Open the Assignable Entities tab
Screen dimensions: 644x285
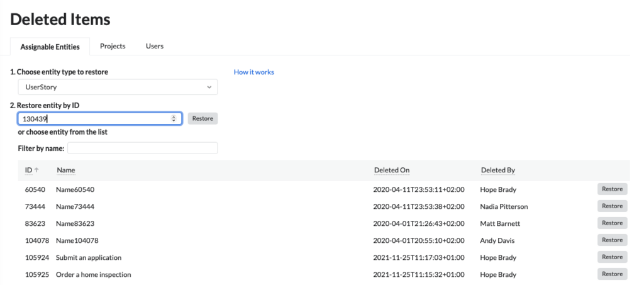[x=50, y=47]
